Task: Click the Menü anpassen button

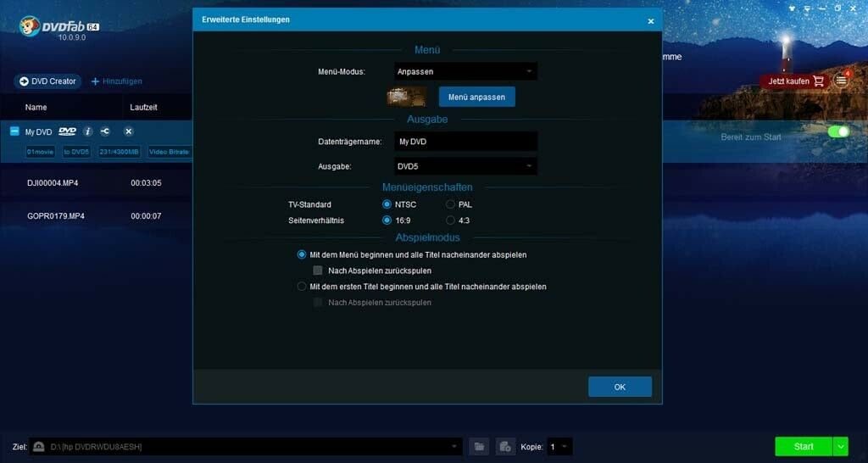Action: coord(476,97)
